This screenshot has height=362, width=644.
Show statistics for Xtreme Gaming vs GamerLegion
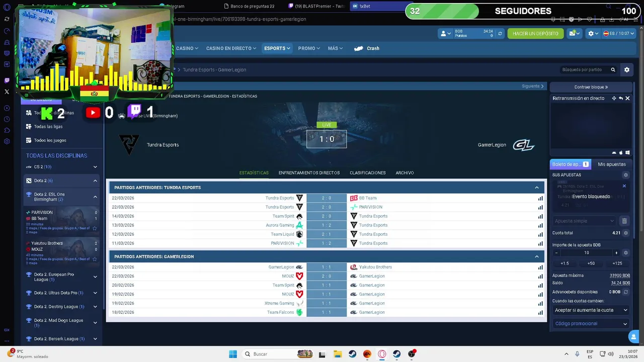(540, 304)
